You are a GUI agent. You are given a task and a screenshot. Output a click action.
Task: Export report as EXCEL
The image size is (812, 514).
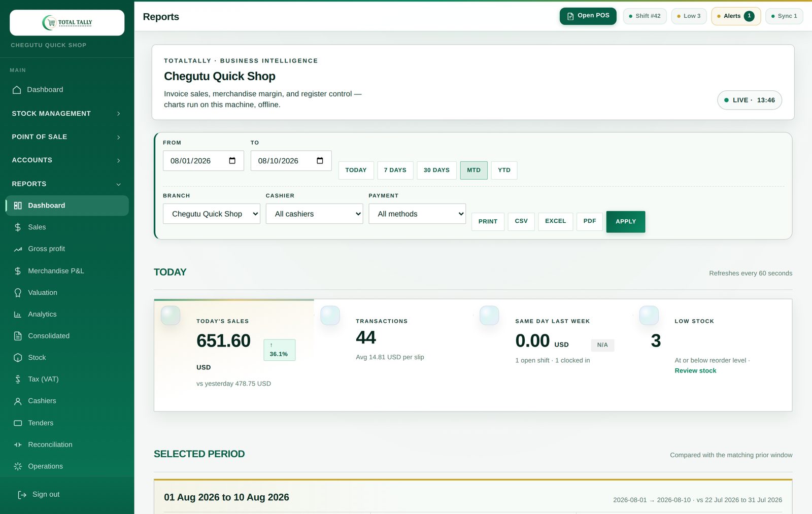(556, 222)
